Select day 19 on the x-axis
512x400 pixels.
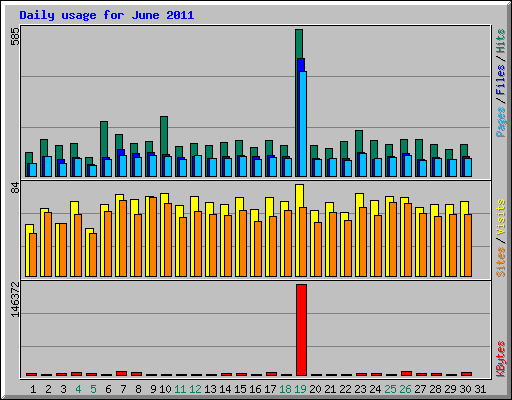[x=300, y=389]
